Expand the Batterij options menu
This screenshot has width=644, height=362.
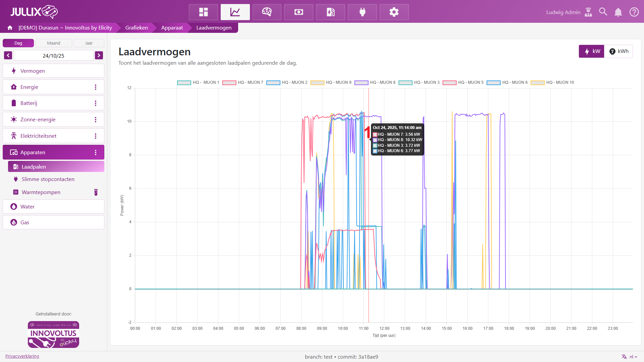click(x=96, y=103)
